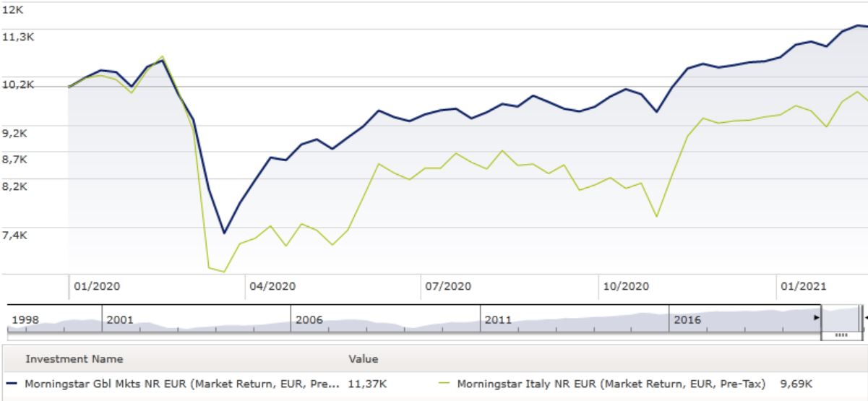This screenshot has height=401, width=868.
Task: Click the green Italy legend marker
Action: pyautogui.click(x=444, y=383)
